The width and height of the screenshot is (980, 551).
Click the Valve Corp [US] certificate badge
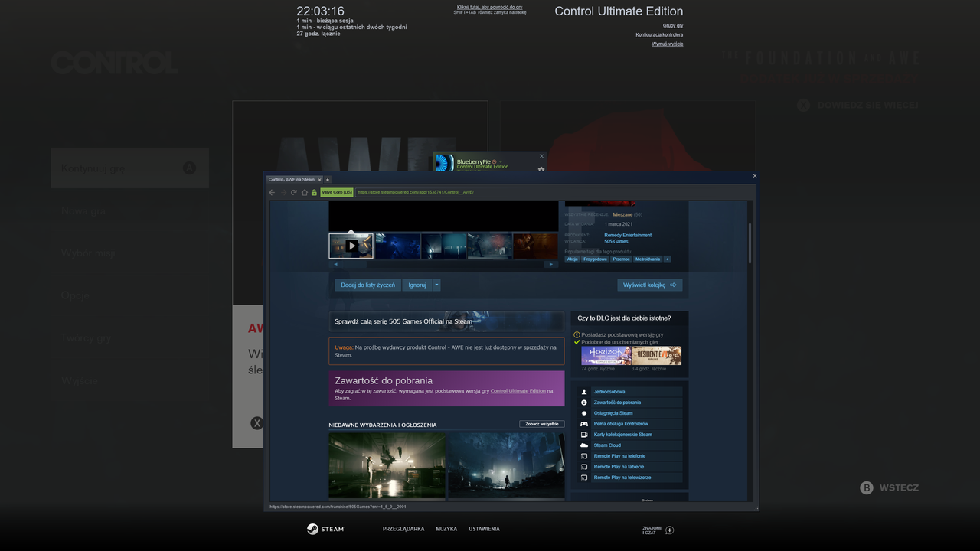(x=337, y=192)
